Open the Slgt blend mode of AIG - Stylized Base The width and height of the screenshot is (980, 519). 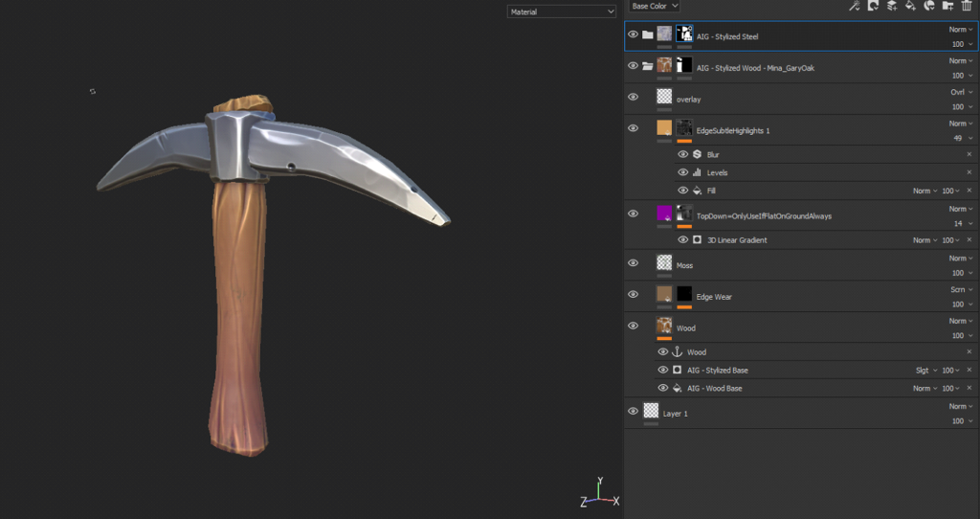click(x=926, y=371)
